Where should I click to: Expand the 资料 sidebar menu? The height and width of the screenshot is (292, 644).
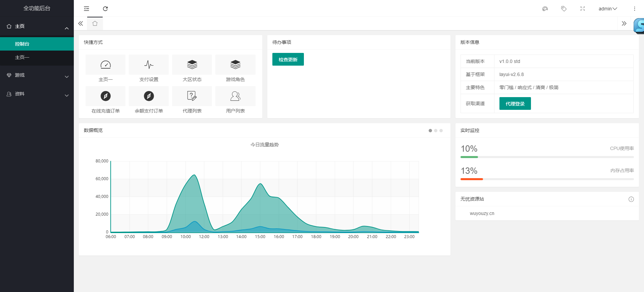pos(37,94)
